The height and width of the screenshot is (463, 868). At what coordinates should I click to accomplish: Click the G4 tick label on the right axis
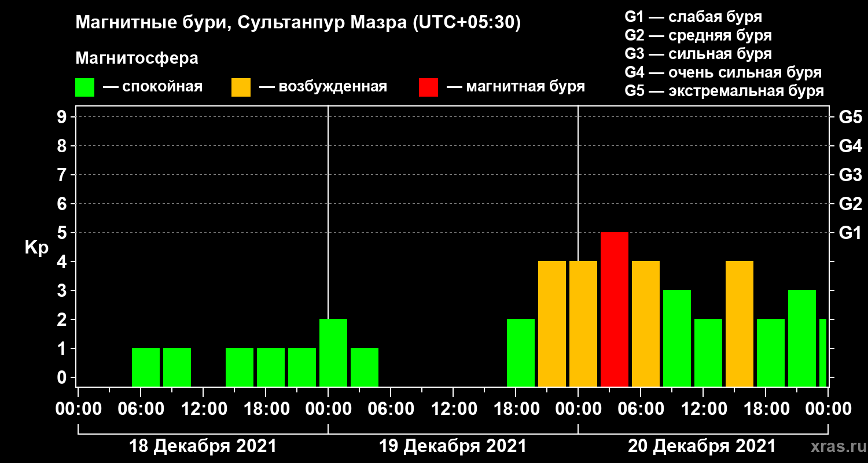pyautogui.click(x=850, y=146)
